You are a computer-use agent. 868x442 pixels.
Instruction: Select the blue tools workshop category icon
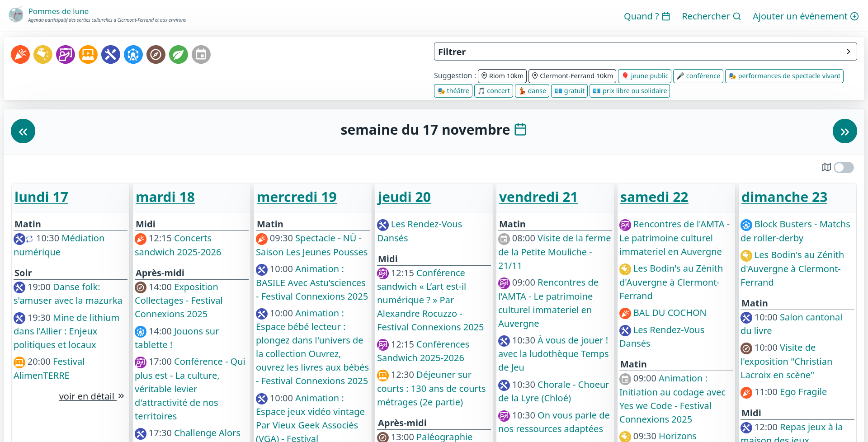(x=111, y=55)
